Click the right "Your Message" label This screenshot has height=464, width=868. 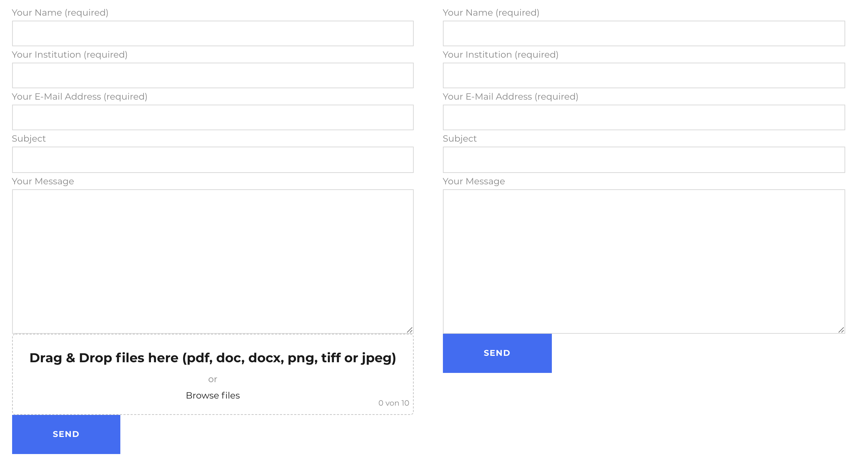pos(474,181)
